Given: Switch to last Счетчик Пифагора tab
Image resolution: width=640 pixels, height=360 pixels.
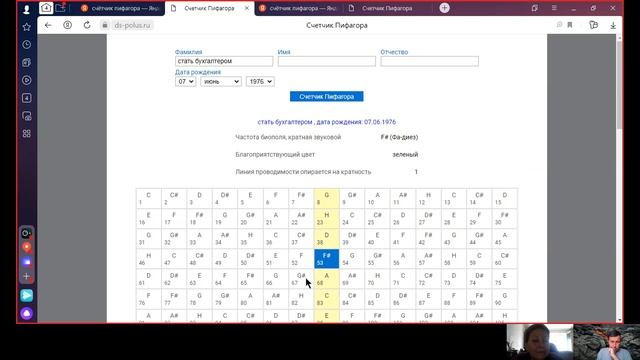Looking at the screenshot, I should pyautogui.click(x=387, y=8).
